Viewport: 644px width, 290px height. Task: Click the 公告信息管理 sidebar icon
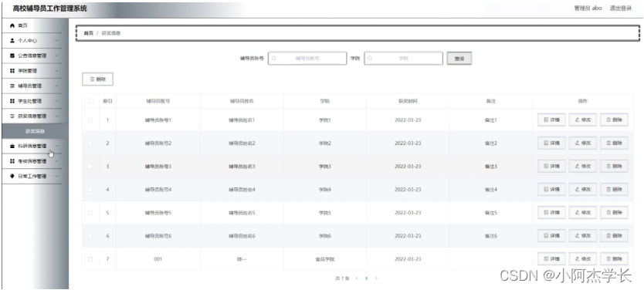12,56
